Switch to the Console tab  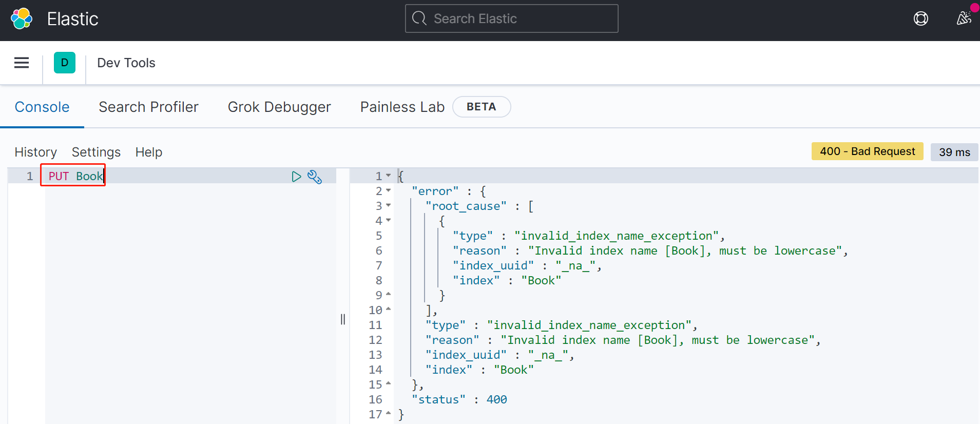(42, 107)
